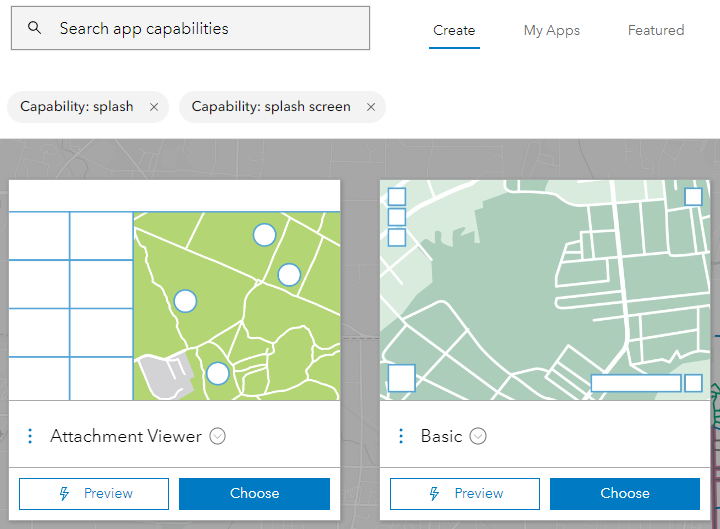Expand Attachment Viewer details chevron
Screen dimensions: 720x529
click(218, 436)
